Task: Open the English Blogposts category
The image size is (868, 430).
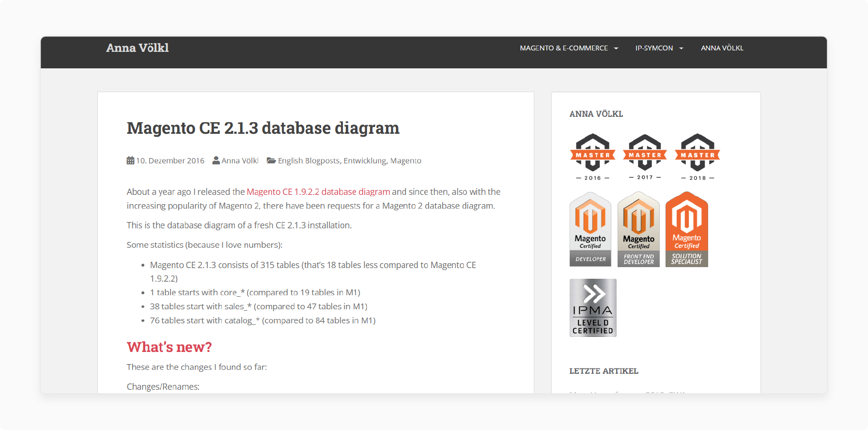Action: point(309,160)
